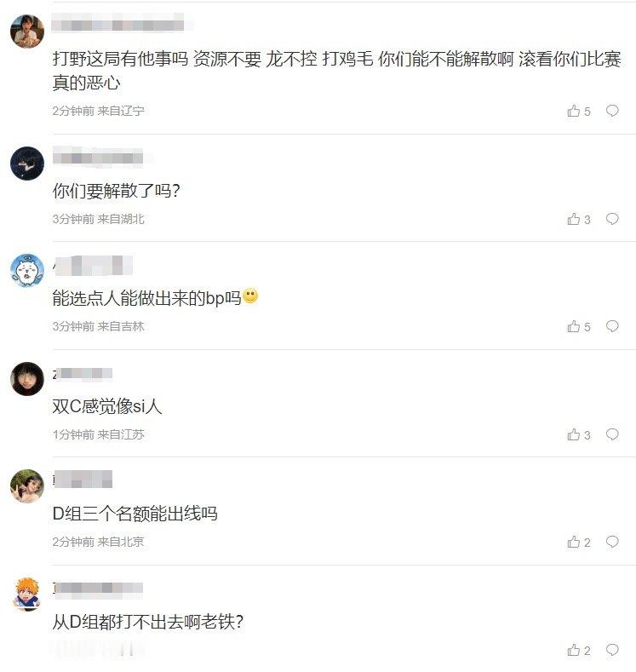Image resolution: width=636 pixels, height=672 pixels.
Task: Open the orange-haired anime avatar
Action: tap(27, 594)
